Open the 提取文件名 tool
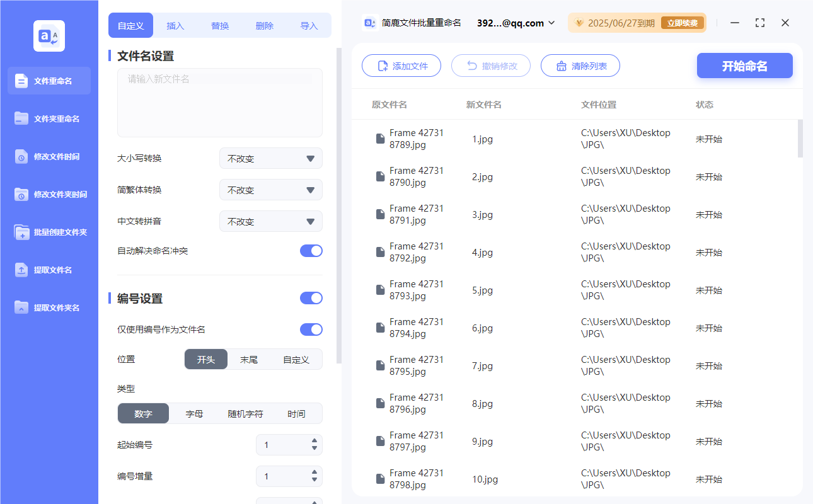Image resolution: width=813 pixels, height=504 pixels. point(49,270)
